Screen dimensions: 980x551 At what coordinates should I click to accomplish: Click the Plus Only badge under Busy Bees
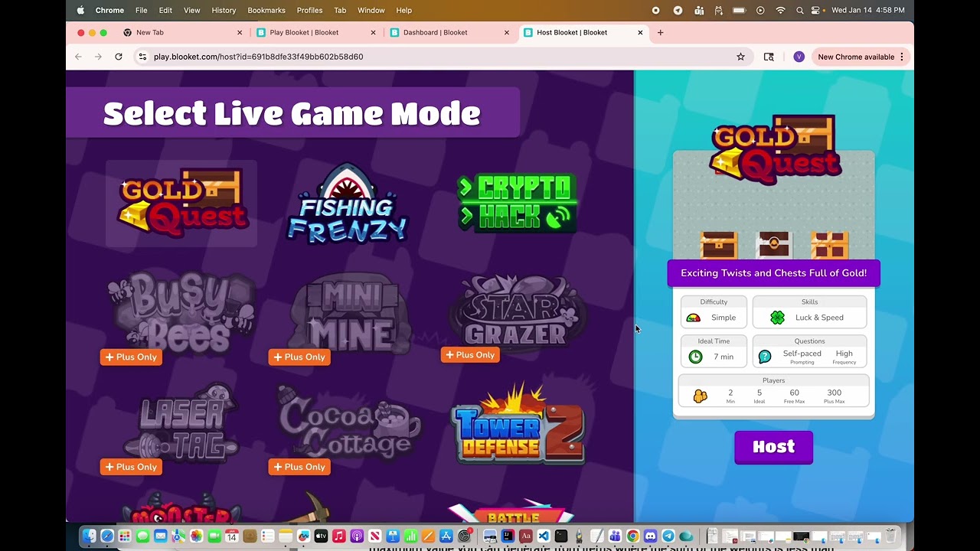coord(131,357)
